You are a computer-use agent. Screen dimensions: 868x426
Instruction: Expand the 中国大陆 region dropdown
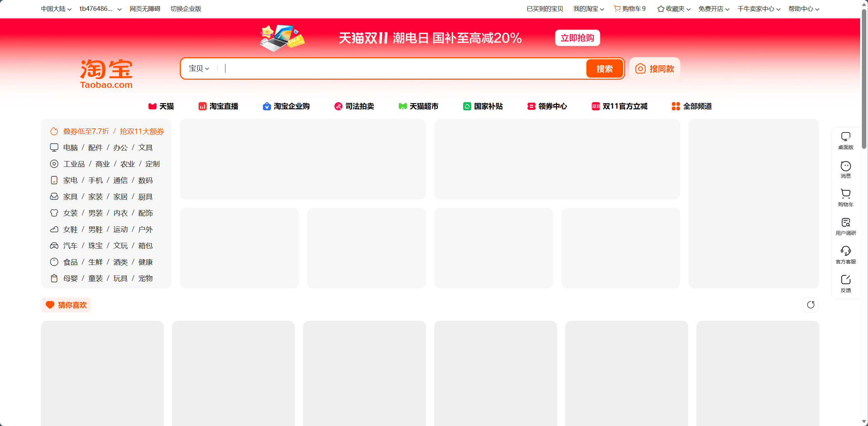[x=56, y=9]
